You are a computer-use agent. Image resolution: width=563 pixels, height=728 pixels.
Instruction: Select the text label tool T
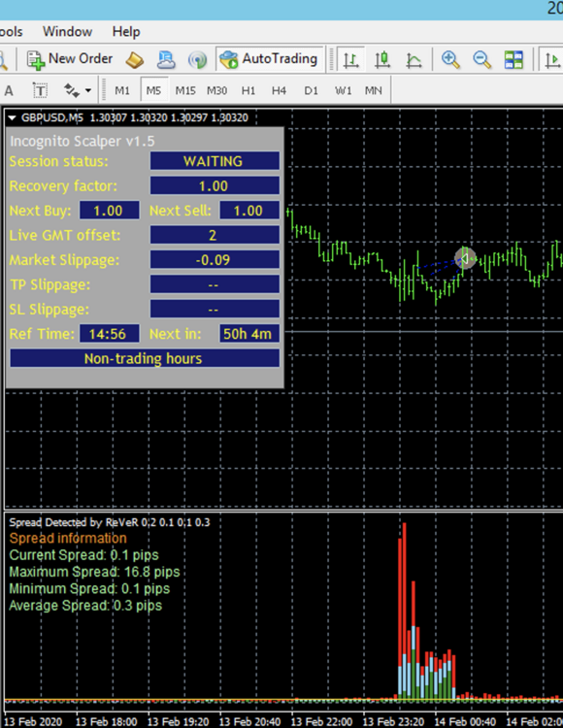tap(41, 90)
